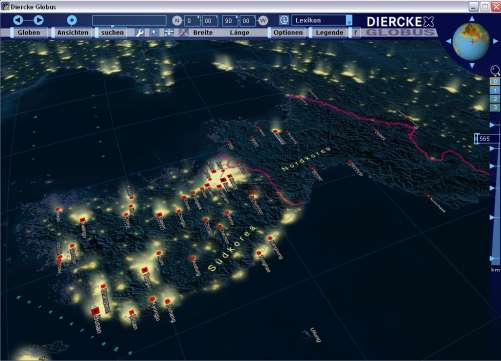The width and height of the screenshot is (501, 361).
Task: Open the Globen menu
Action: click(28, 33)
